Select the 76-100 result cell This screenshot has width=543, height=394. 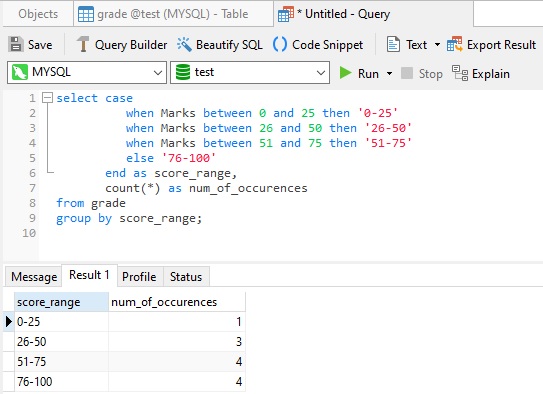(x=61, y=382)
